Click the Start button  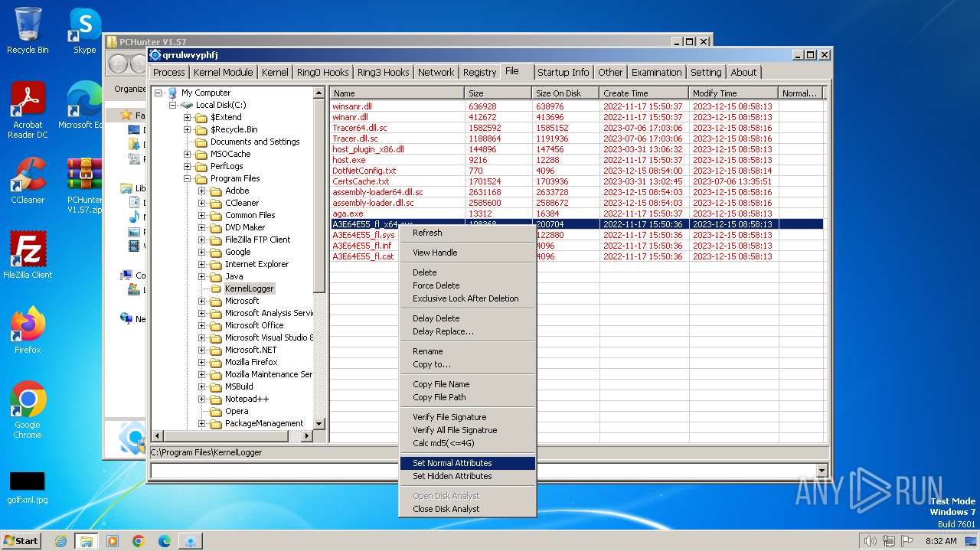[x=21, y=541]
